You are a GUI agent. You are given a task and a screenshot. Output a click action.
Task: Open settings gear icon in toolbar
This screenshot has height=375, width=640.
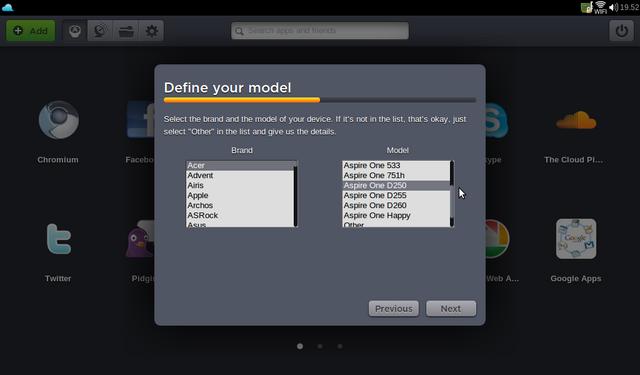[x=151, y=31]
